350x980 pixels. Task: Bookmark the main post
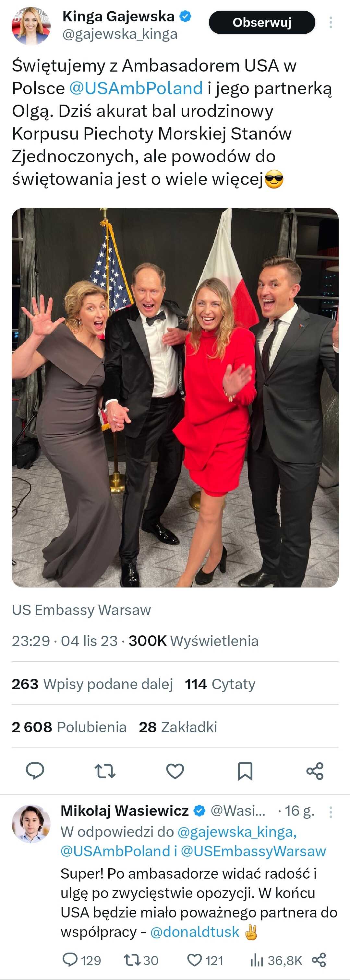[x=245, y=771]
